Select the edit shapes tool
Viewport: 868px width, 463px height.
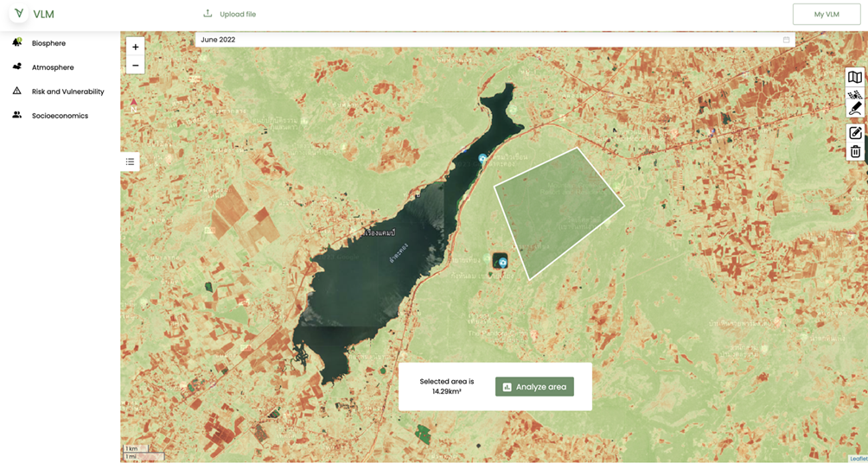(855, 133)
